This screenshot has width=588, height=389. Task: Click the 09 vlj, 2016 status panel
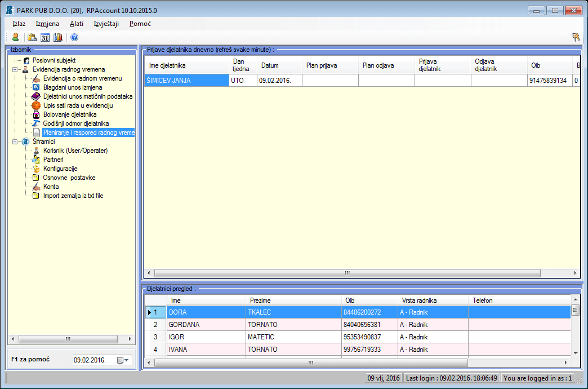(384, 378)
